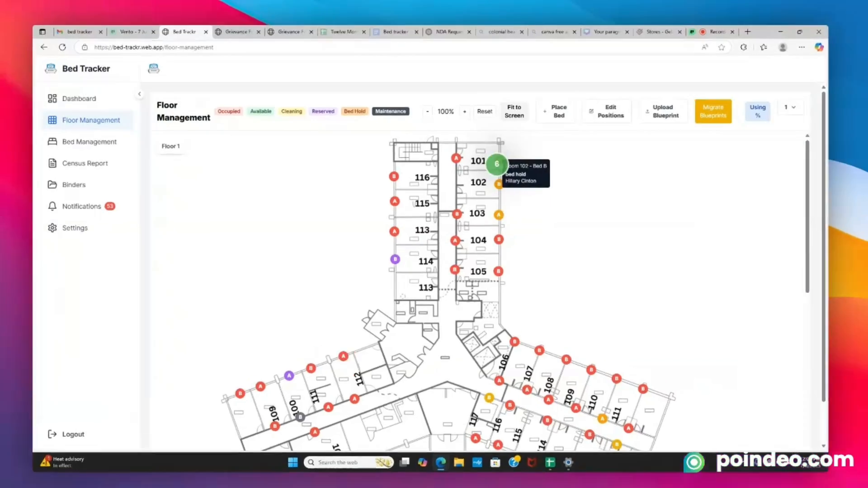This screenshot has width=868, height=488.
Task: Open Notifications via the bell icon
Action: pos(52,206)
